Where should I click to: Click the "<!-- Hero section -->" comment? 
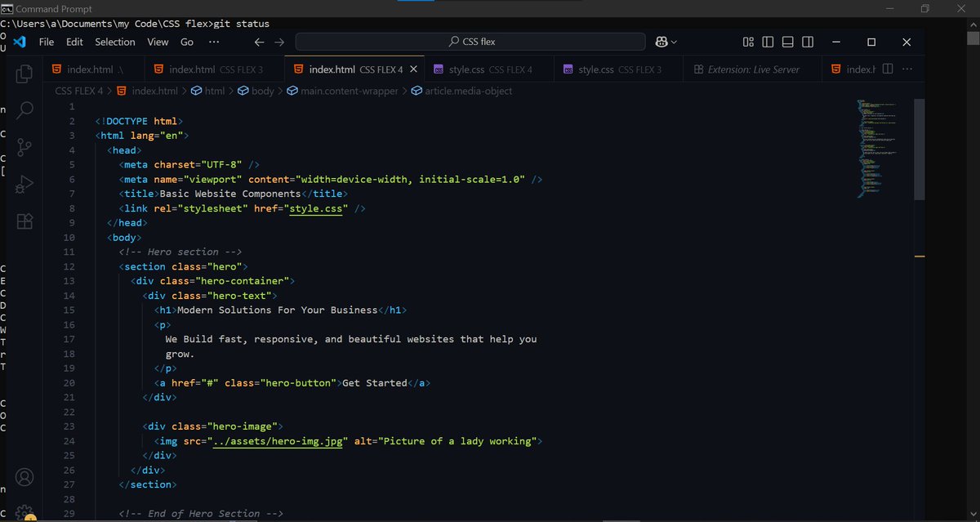point(180,252)
